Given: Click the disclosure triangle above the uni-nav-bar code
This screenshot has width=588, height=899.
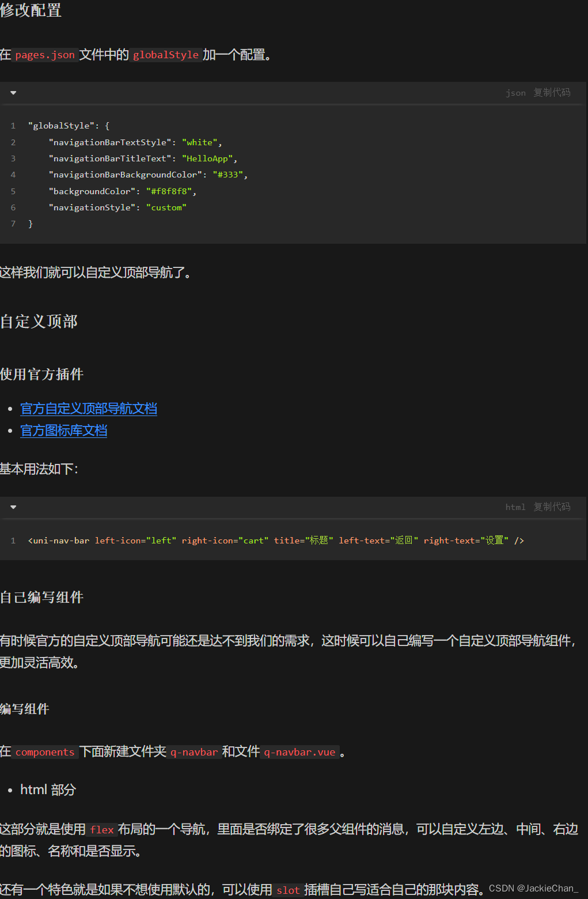Looking at the screenshot, I should [13, 507].
